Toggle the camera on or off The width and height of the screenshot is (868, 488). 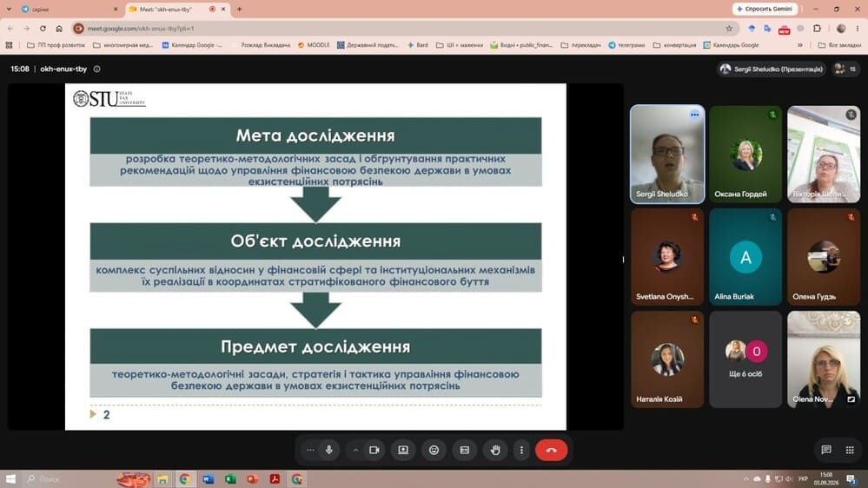point(374,451)
